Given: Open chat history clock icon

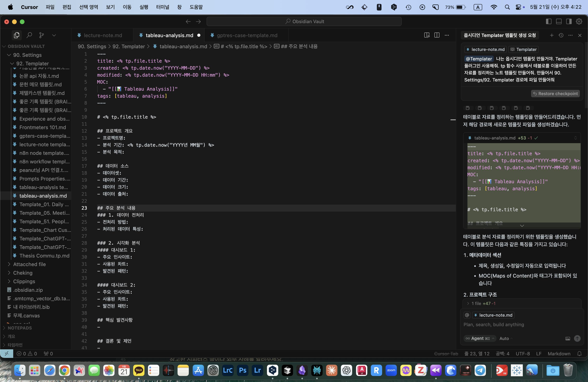Looking at the screenshot, I should pos(561,35).
